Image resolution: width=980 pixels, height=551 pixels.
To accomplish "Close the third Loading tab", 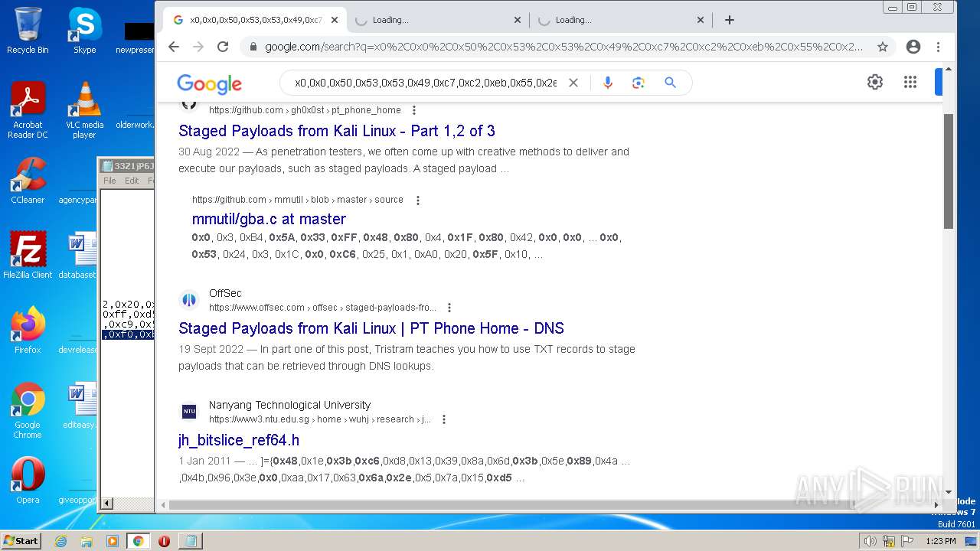I will 701,20.
